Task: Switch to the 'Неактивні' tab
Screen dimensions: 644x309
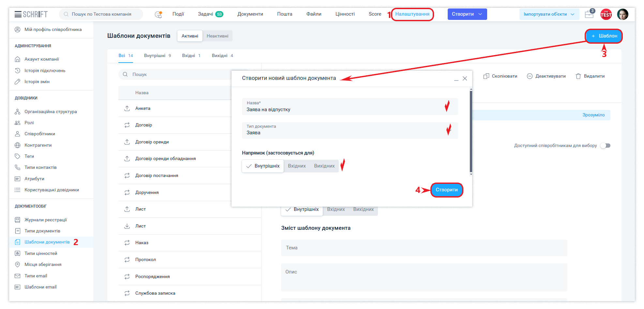Action: coord(217,36)
